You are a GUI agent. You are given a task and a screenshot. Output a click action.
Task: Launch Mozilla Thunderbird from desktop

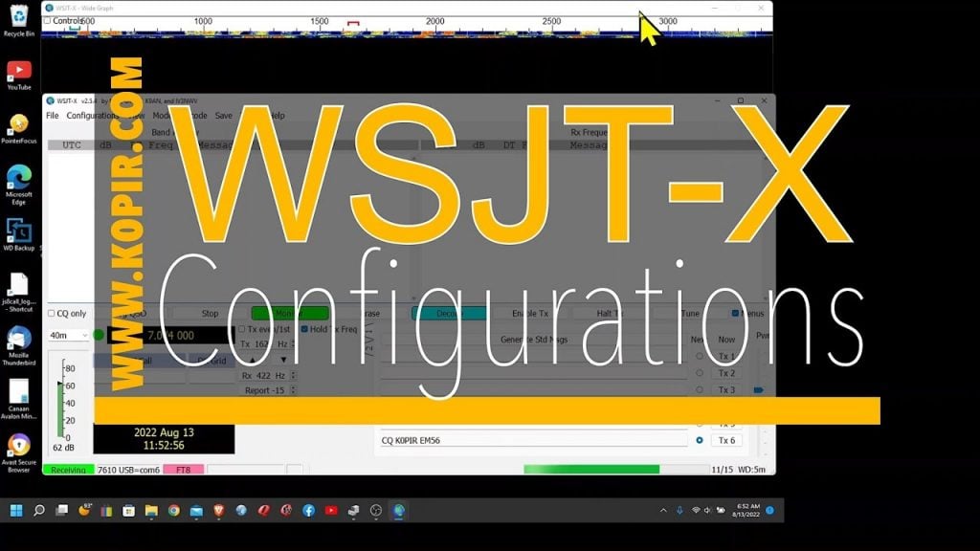pyautogui.click(x=19, y=345)
